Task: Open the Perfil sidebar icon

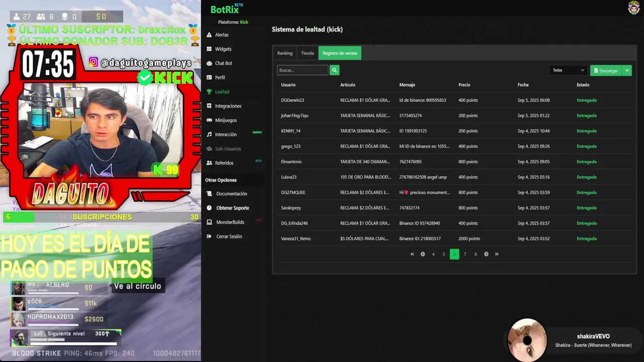Action: (209, 77)
